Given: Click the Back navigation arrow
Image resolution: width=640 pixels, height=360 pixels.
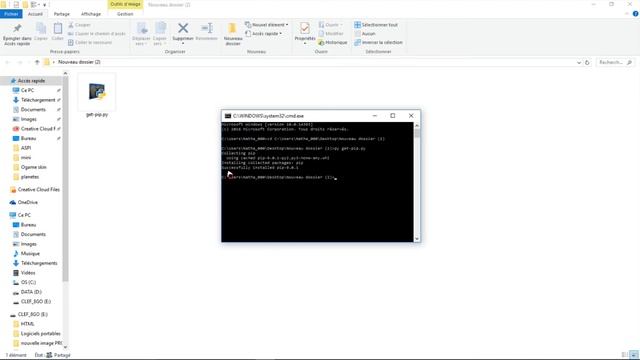Looking at the screenshot, I should 7,62.
